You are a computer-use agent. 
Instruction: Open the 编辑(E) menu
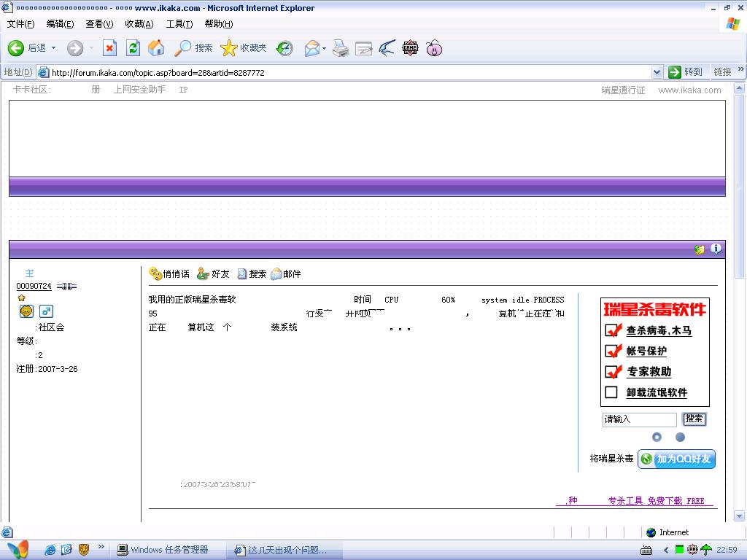coord(60,24)
